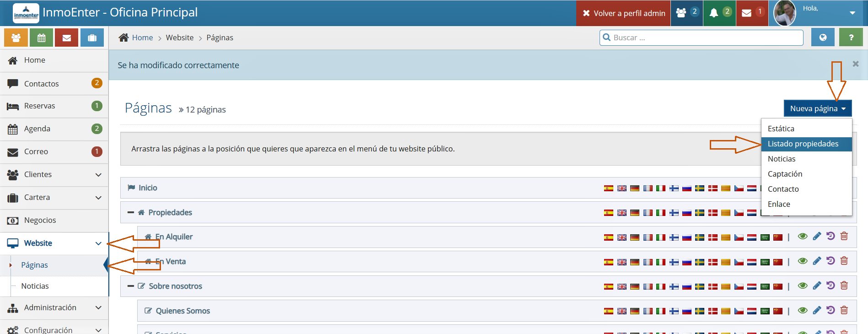Select Noticias submenu under Website
The image size is (868, 334).
54,286
